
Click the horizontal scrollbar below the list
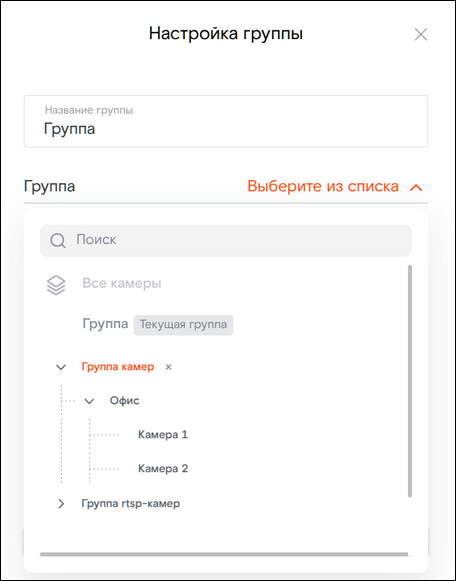coord(224,554)
